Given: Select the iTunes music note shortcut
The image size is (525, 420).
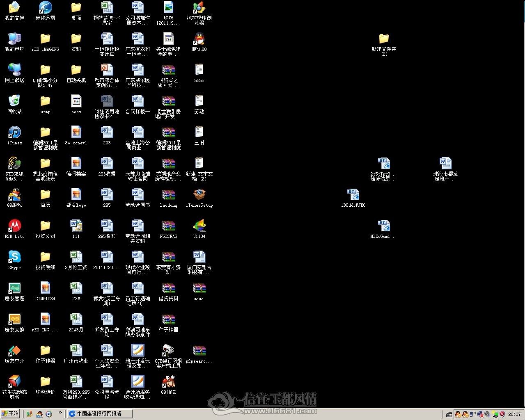Looking at the screenshot, I should [x=14, y=135].
